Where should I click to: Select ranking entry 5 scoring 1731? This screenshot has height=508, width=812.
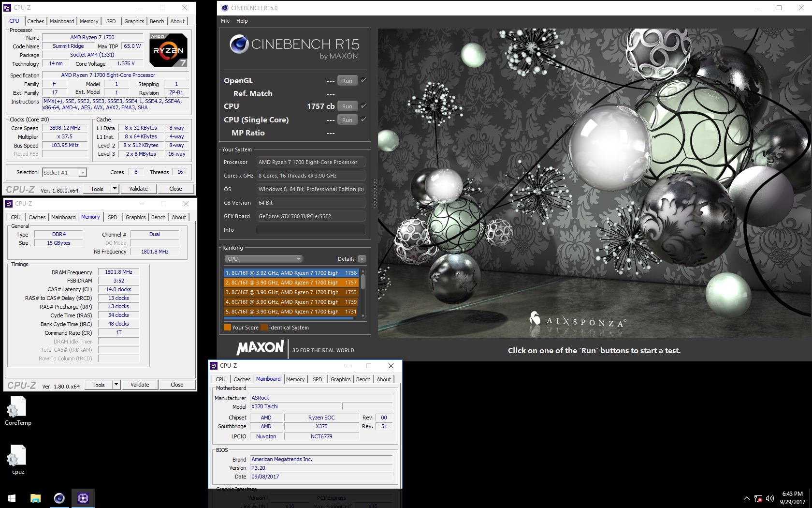click(291, 312)
